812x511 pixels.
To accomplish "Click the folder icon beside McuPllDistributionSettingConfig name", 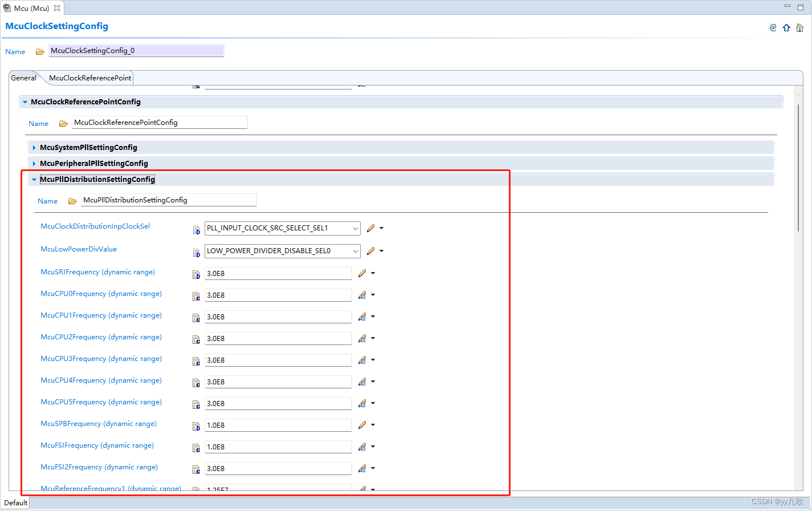I will point(72,201).
